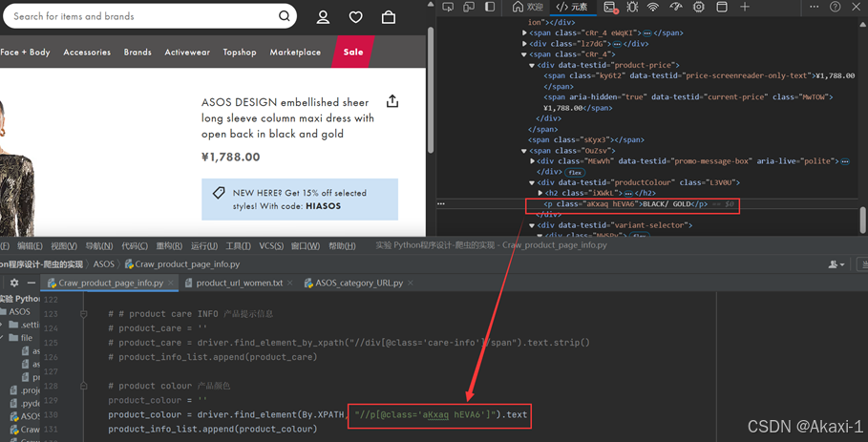Toggle the DevTools sidebar panel icon
Viewport: 868px width, 442px height.
click(490, 6)
